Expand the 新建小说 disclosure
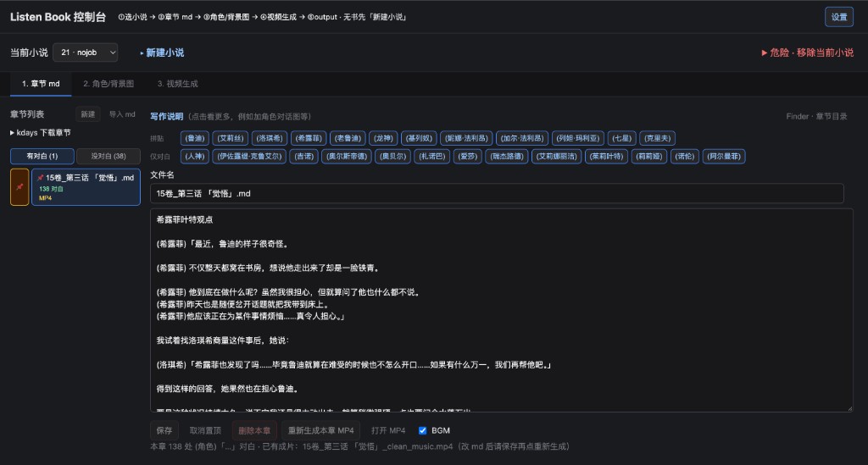The width and height of the screenshot is (868, 465). [x=162, y=53]
